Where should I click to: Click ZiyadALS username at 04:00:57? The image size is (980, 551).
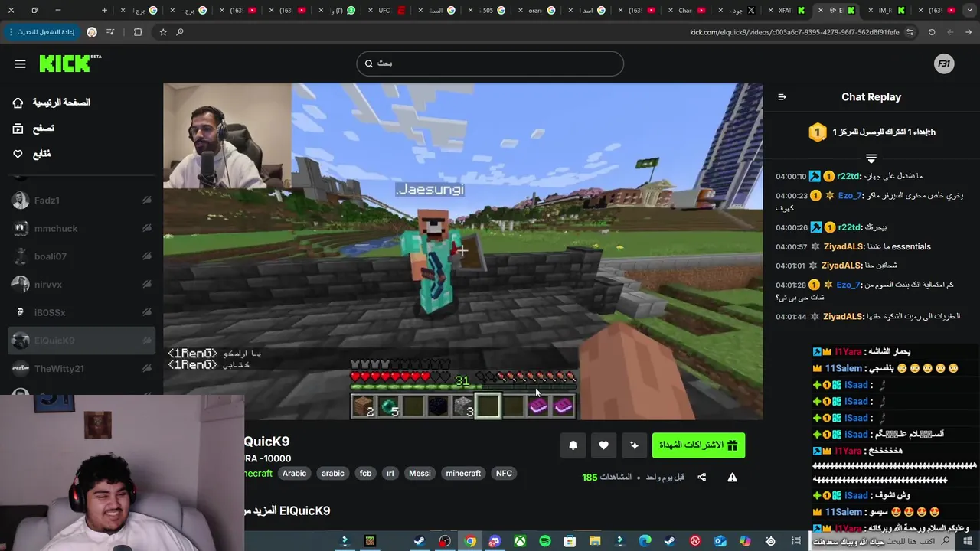842,247
